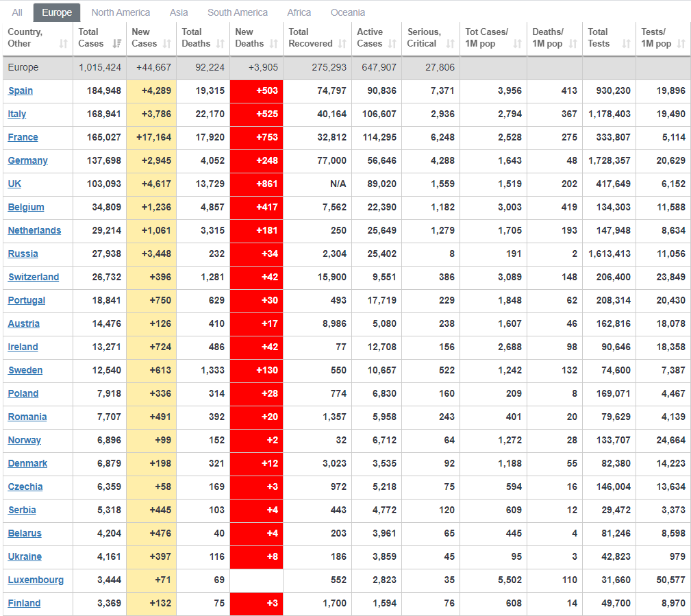This screenshot has width=691, height=616.
Task: Sort by Deaths/1M pop arrow icon
Action: [573, 44]
